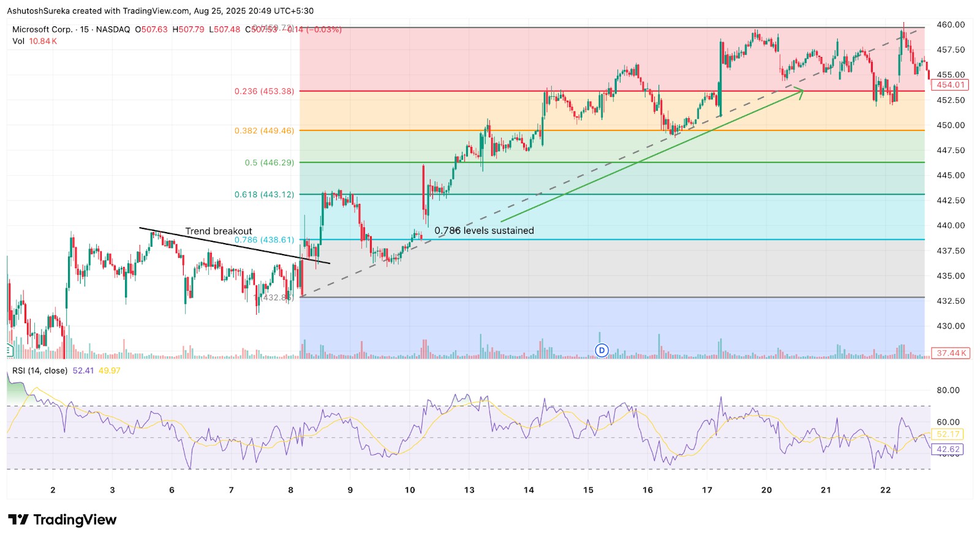Select the 0.5 (446.29) Fibonacci label
Image resolution: width=980 pixels, height=540 pixels.
point(269,163)
